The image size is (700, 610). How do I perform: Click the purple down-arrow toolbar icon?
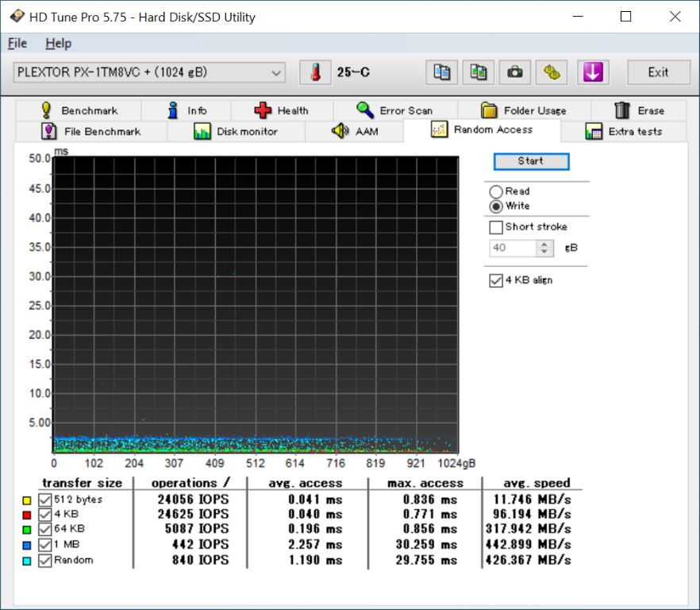592,72
